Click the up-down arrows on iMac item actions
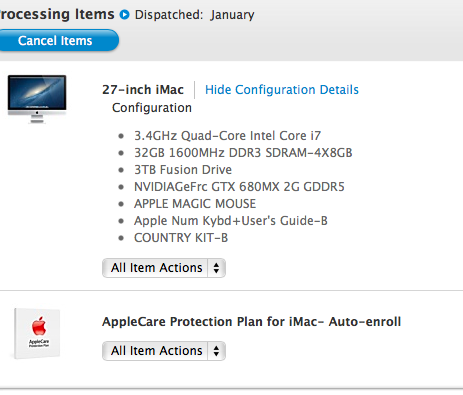Image resolution: width=463 pixels, height=395 pixels. 216,268
